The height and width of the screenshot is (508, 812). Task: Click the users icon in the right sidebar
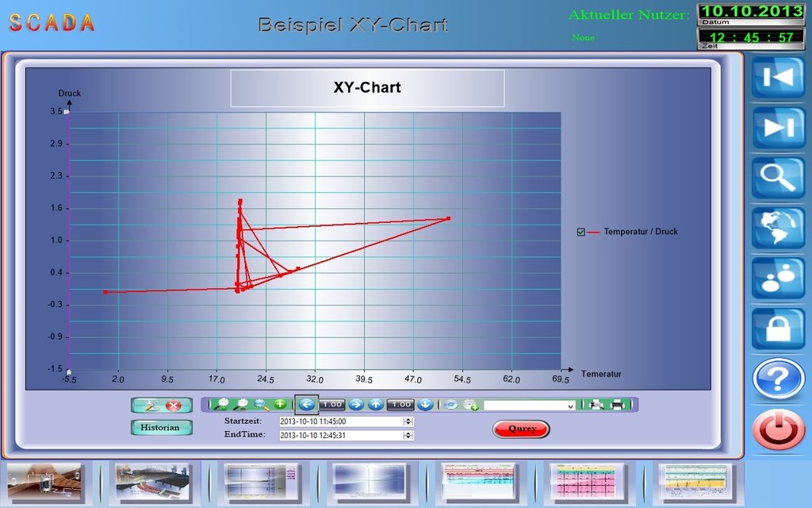pyautogui.click(x=778, y=279)
